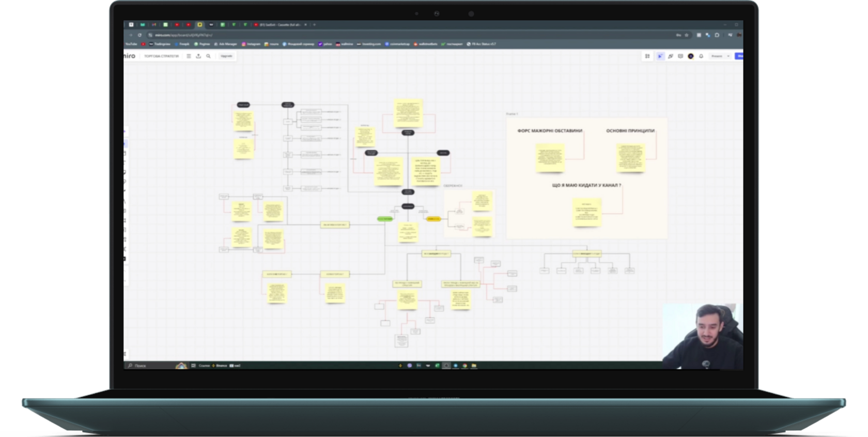The width and height of the screenshot is (868, 437).
Task: Open a new browser tab
Action: [x=314, y=24]
